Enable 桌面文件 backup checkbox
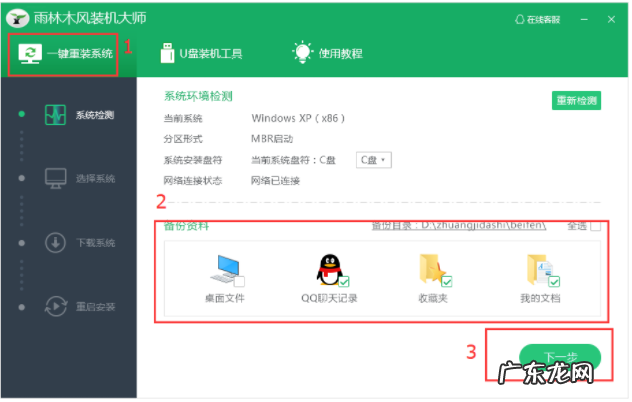Screen dimensions: 632x402 pyautogui.click(x=239, y=281)
